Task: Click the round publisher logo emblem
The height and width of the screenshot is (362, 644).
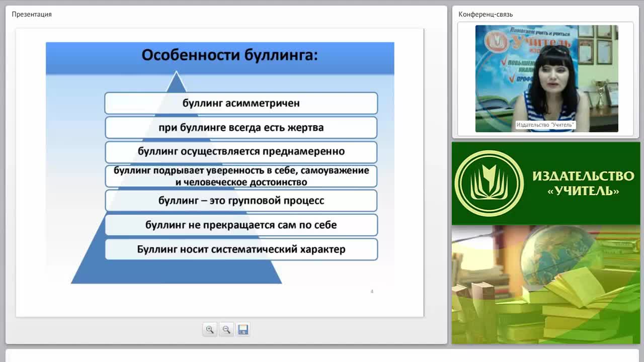Action: pos(489,184)
